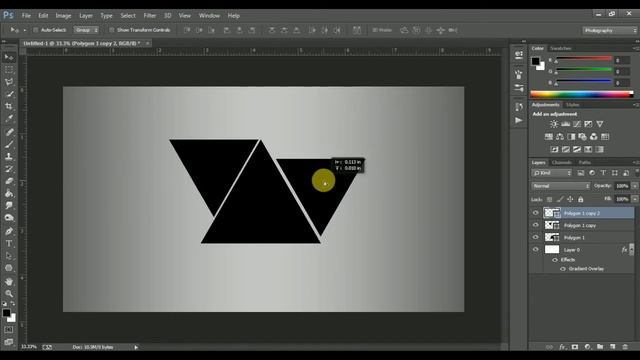Select the Pen tool

9,231
